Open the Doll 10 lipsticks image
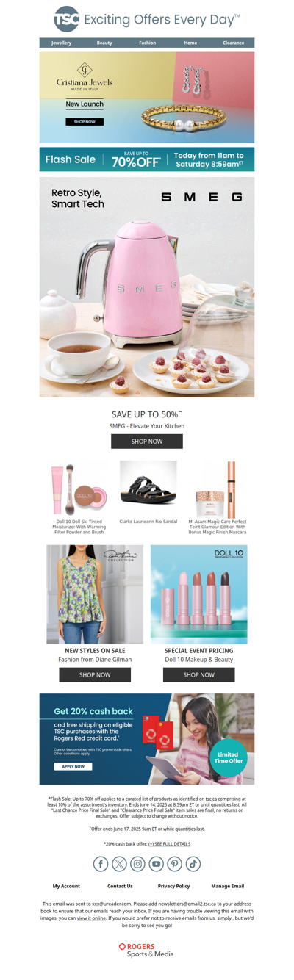 point(199,594)
